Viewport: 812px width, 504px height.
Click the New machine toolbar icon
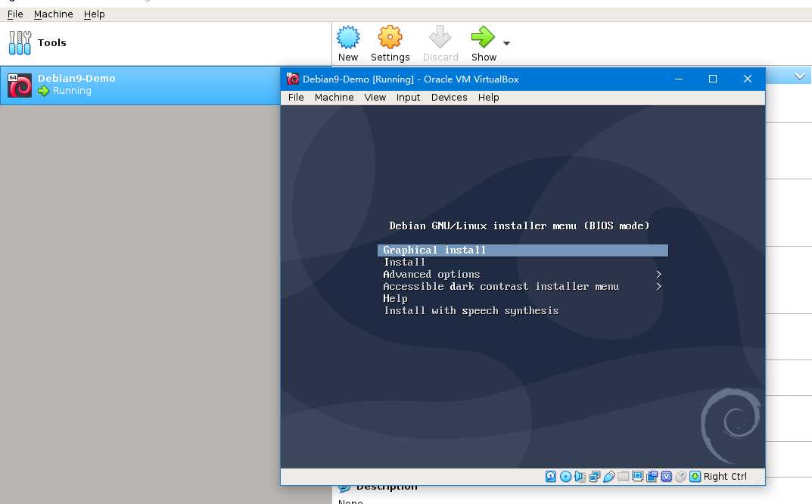click(348, 37)
